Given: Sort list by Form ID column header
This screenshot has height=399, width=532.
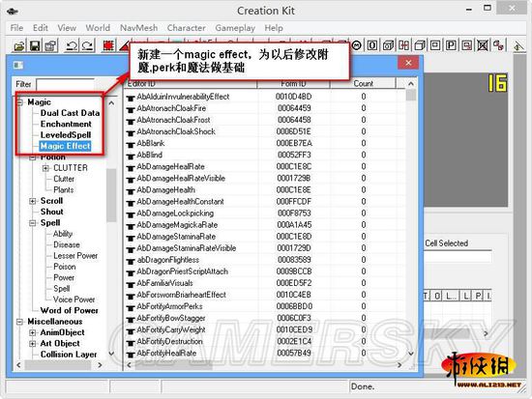Looking at the screenshot, I should pos(293,84).
